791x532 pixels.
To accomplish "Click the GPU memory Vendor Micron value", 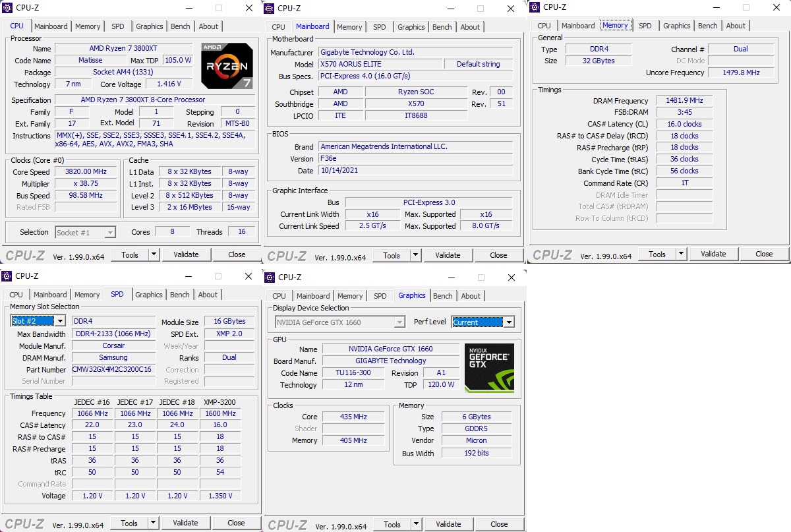I will pos(477,440).
